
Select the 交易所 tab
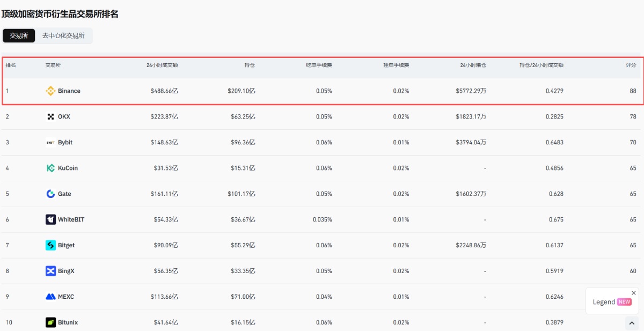click(x=19, y=36)
